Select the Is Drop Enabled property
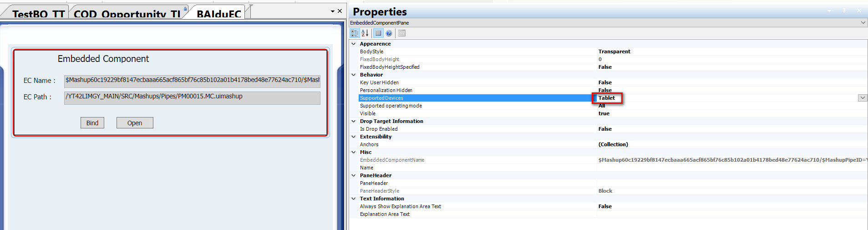The image size is (868, 230). click(x=379, y=129)
